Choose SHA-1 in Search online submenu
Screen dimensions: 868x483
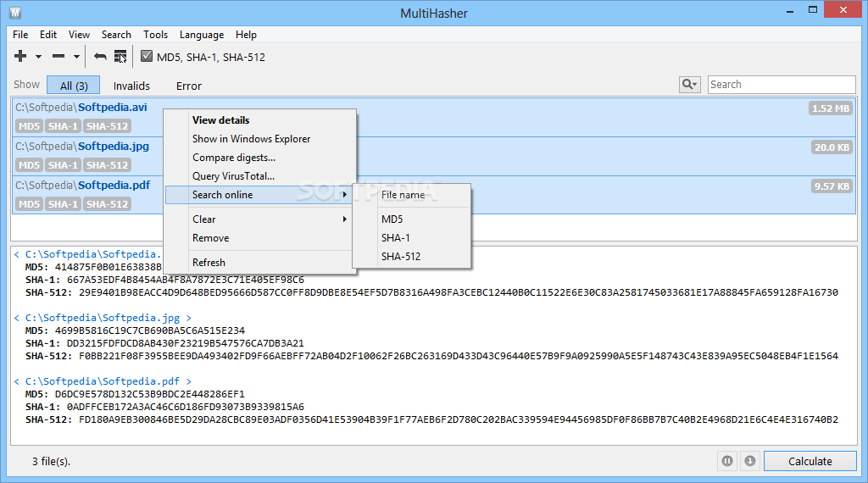(413, 238)
